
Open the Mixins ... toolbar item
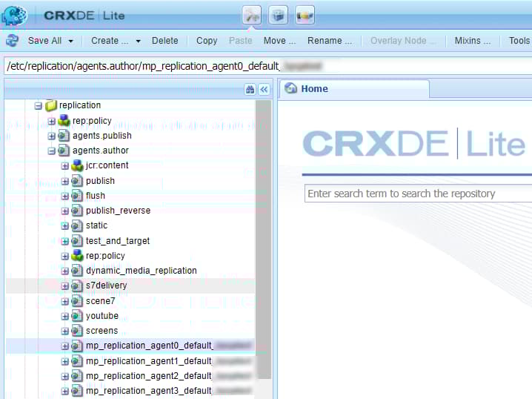[473, 41]
